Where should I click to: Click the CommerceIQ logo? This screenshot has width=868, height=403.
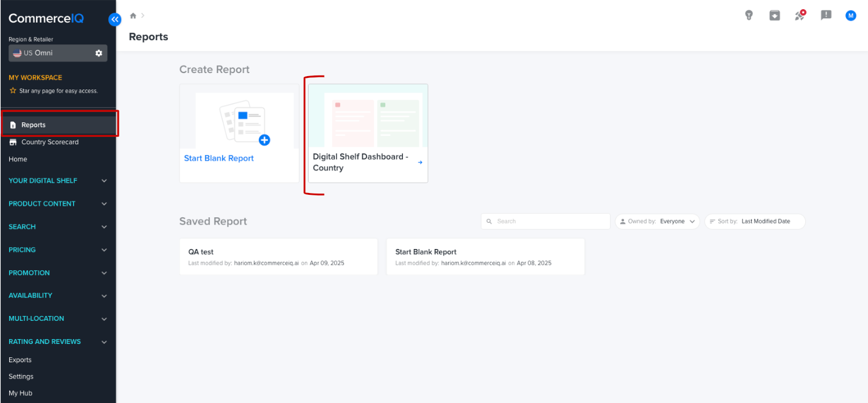(x=46, y=19)
